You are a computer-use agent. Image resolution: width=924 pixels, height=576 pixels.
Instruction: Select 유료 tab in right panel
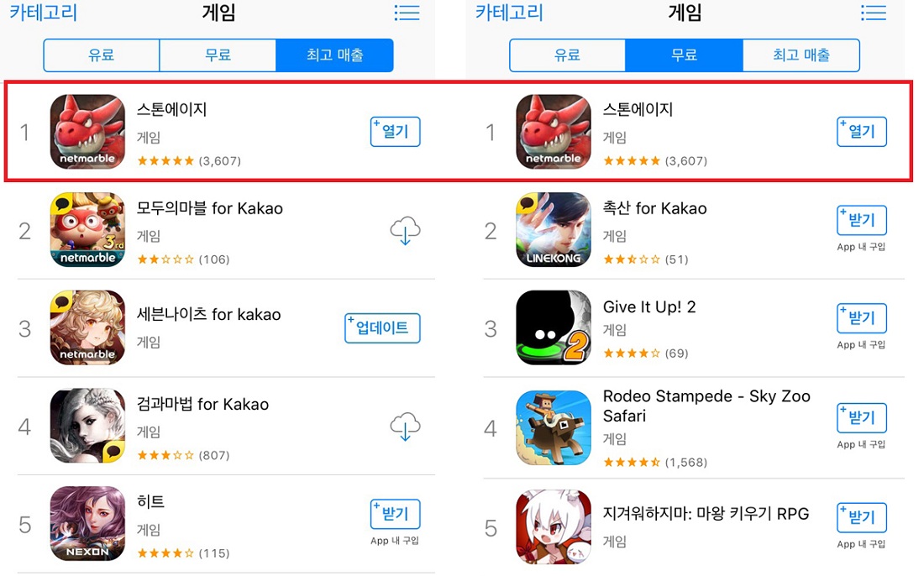pyautogui.click(x=568, y=55)
